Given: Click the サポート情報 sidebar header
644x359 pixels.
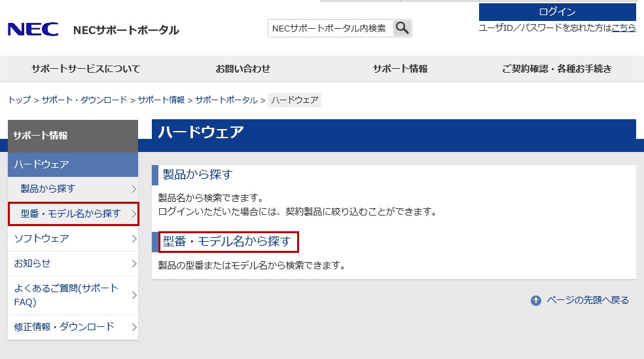Looking at the screenshot, I should 73,136.
